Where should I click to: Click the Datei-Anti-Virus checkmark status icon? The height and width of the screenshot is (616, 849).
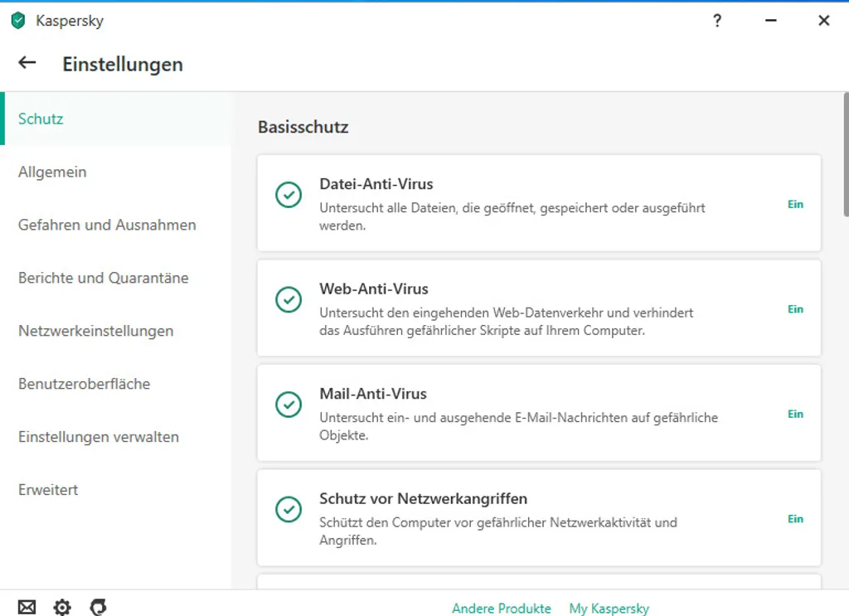[289, 195]
